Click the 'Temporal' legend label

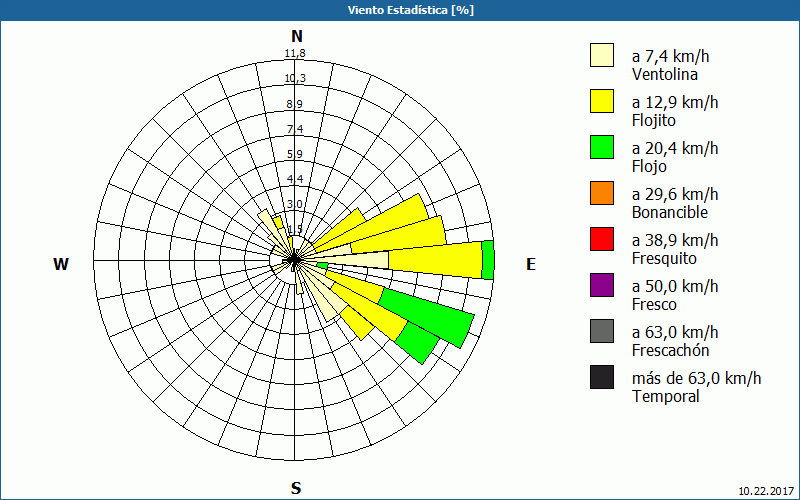point(665,396)
